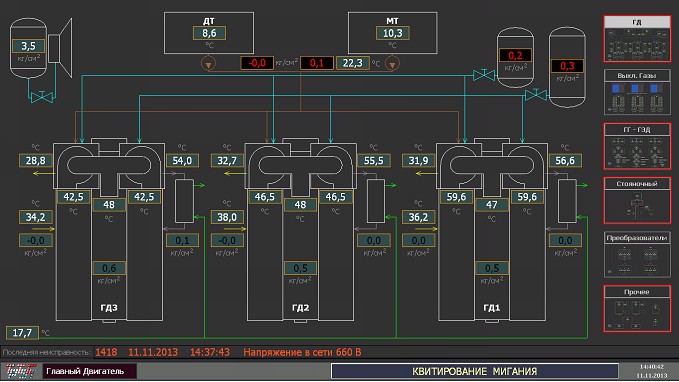679x382 pixels.
Task: Select the ДТ temperature value 8,6
Action: click(x=209, y=33)
